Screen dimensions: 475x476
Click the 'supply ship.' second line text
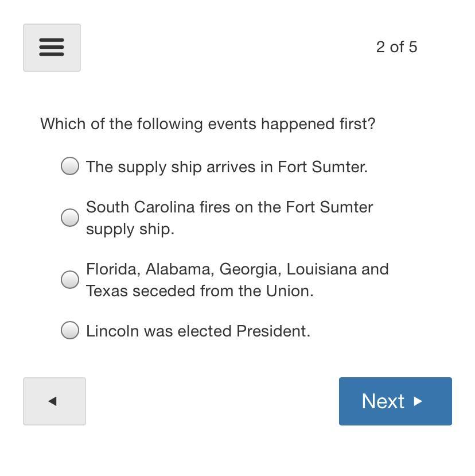click(130, 229)
